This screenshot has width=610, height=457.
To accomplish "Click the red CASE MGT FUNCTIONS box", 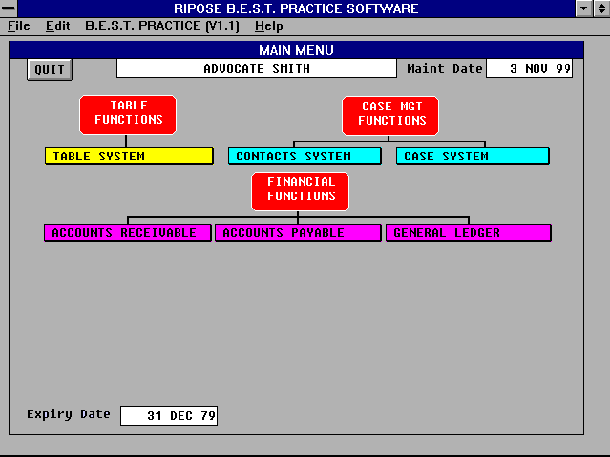I will pyautogui.click(x=385, y=115).
